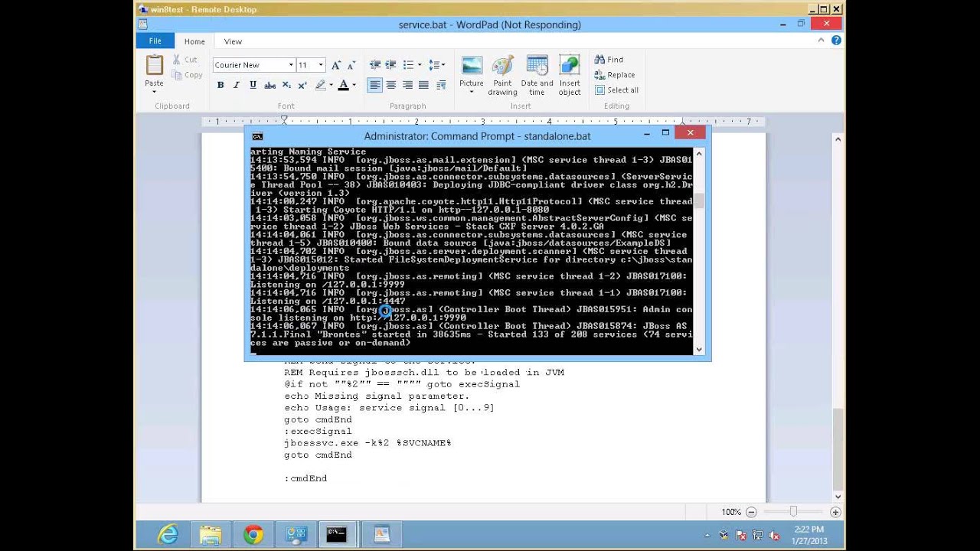Click the Insert Picture icon
The image size is (980, 551).
coord(472,66)
